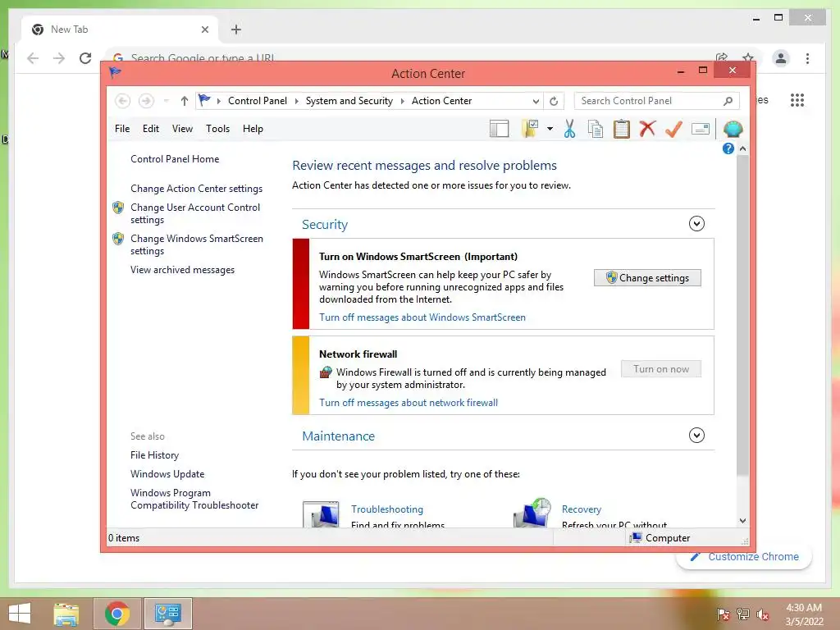840x630 pixels.
Task: Click Control Panel breadcrumb
Action: [x=257, y=101]
